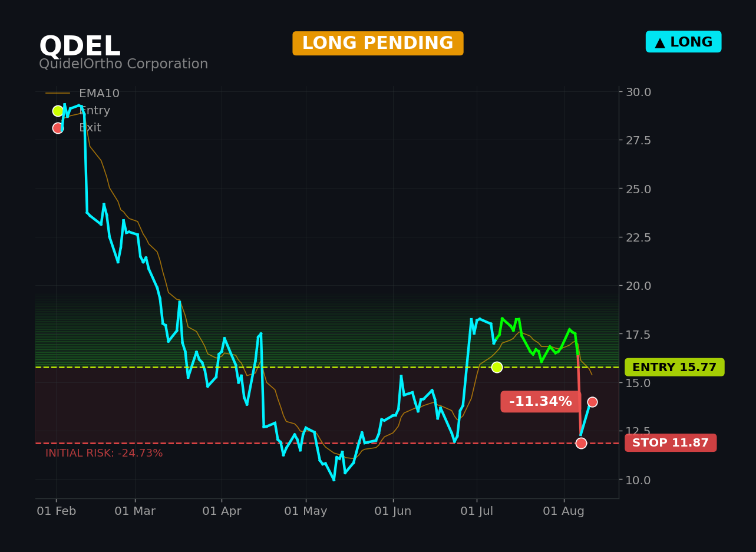Select the red exit marker near price 14
Viewport: 756px width, 552px height.
coord(592,402)
